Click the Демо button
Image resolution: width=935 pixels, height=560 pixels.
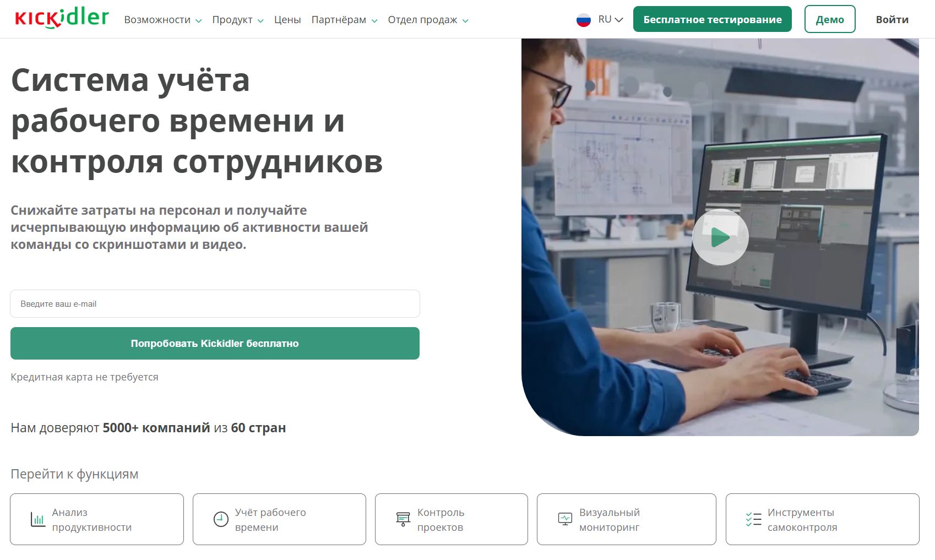point(830,19)
